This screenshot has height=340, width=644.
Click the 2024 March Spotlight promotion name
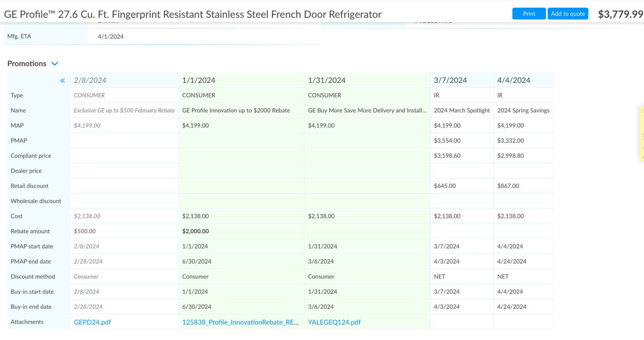click(x=461, y=110)
